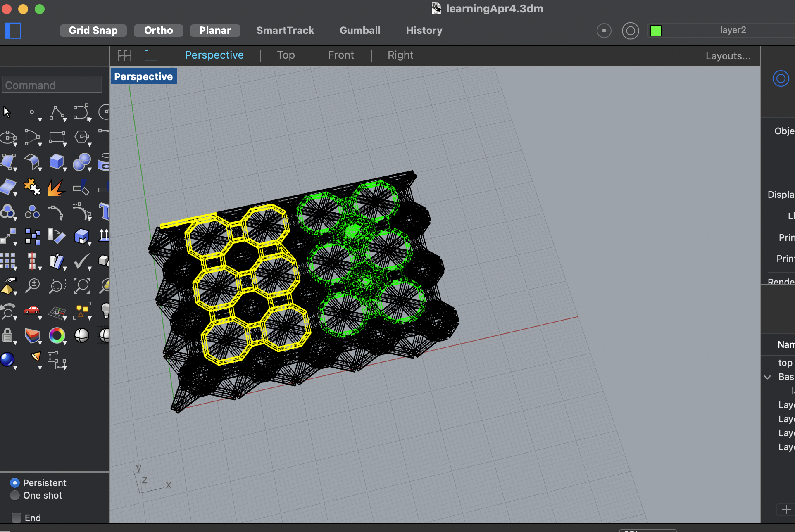
Task: Choose the single Point tool
Action: 32,112
